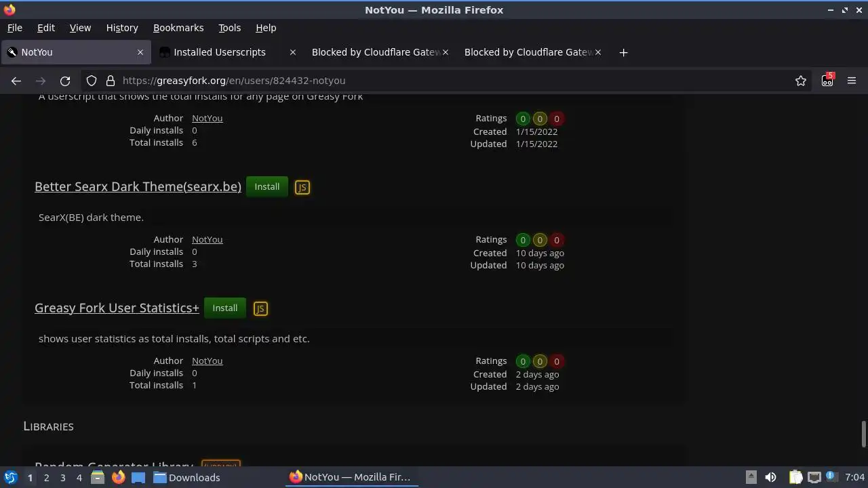The height and width of the screenshot is (488, 868).
Task: Switch to workspace 4 in taskbar
Action: click(79, 477)
